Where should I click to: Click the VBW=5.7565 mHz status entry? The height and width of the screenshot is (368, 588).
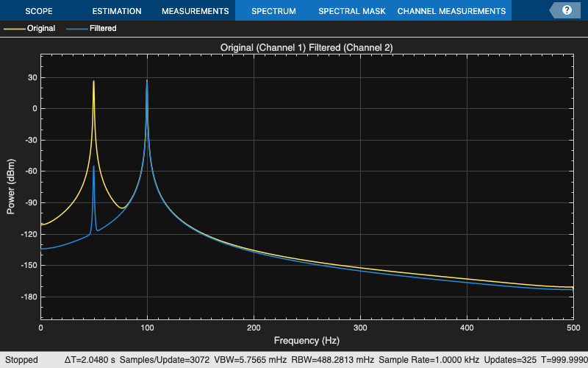[251, 360]
